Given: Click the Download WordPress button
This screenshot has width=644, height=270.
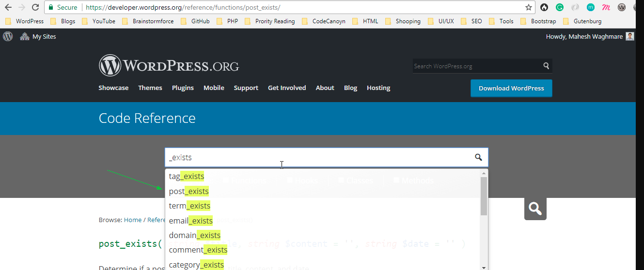Looking at the screenshot, I should pos(511,88).
